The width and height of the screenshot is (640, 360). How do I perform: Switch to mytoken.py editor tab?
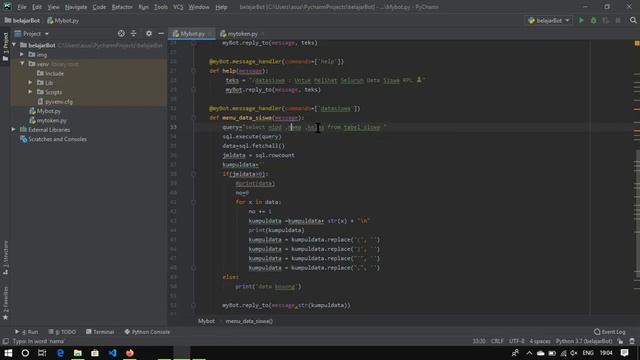(x=242, y=34)
